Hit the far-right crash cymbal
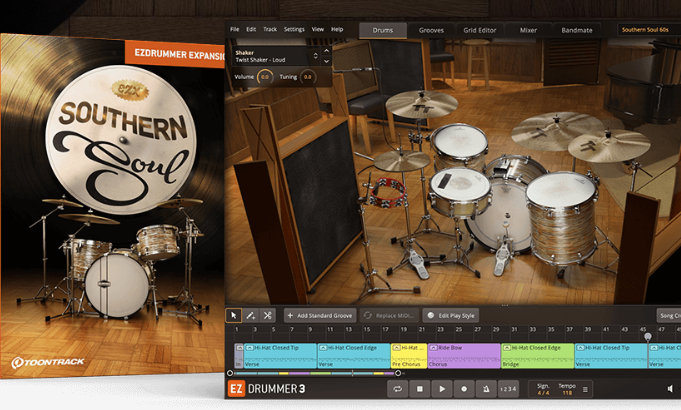 pyautogui.click(x=609, y=145)
